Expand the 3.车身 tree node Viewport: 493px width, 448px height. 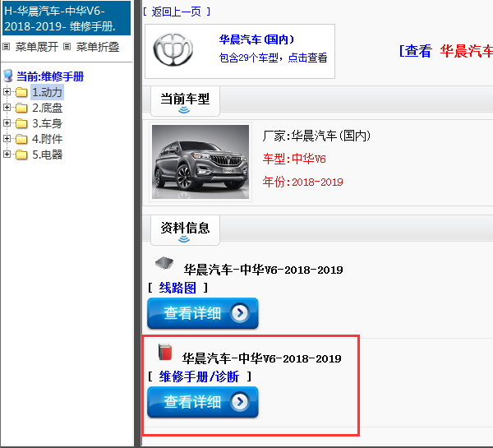click(7, 123)
